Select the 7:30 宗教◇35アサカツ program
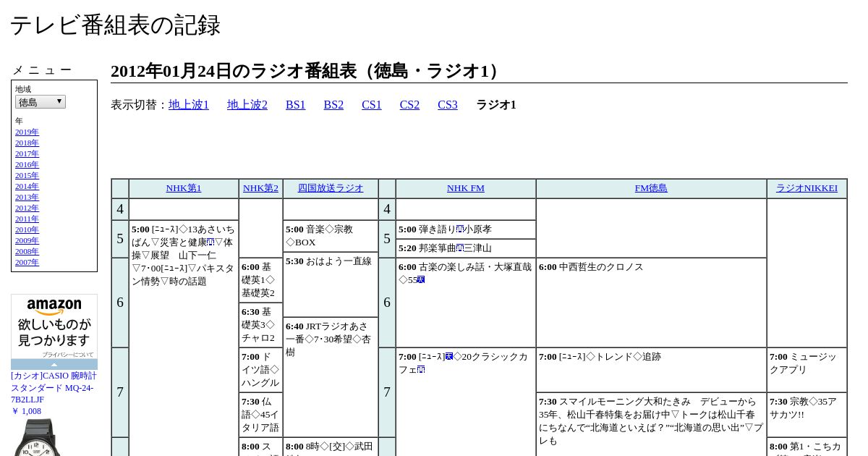This screenshot has height=456, width=868. tap(807, 415)
